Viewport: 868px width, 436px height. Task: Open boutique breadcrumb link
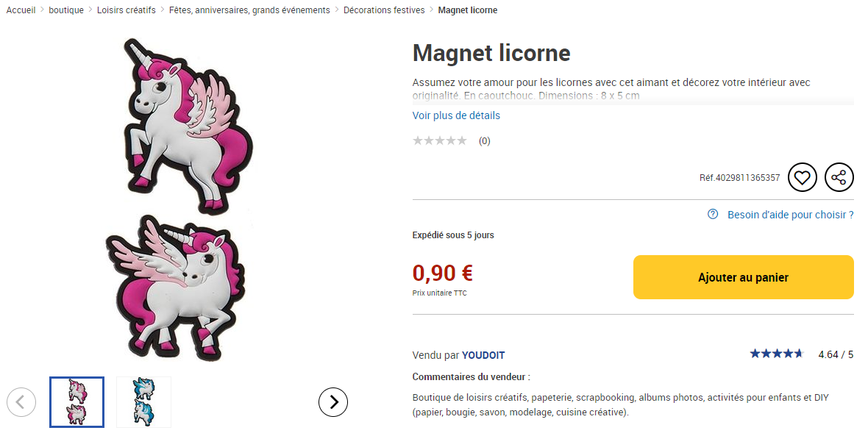point(66,10)
